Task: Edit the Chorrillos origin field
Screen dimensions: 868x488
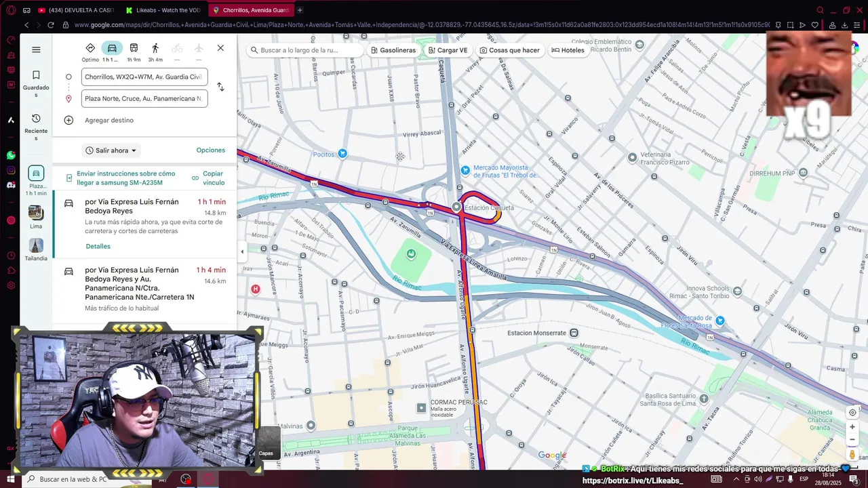Action: pyautogui.click(x=144, y=77)
